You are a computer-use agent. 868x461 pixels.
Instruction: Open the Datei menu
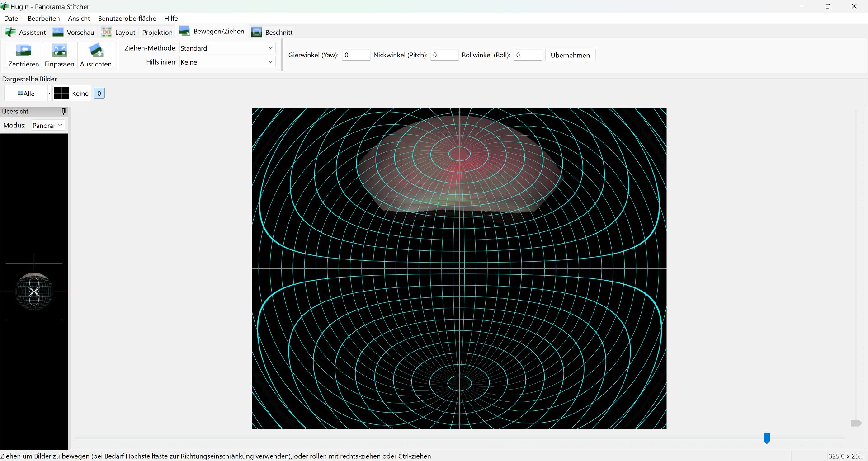point(12,19)
